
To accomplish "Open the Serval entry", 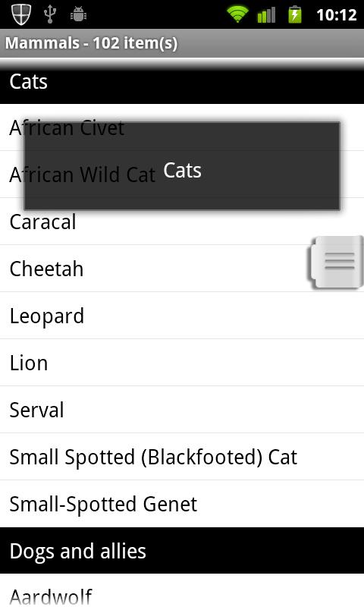I will pos(182,410).
